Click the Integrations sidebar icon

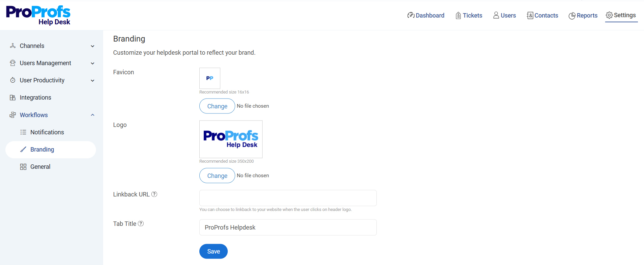pos(13,98)
